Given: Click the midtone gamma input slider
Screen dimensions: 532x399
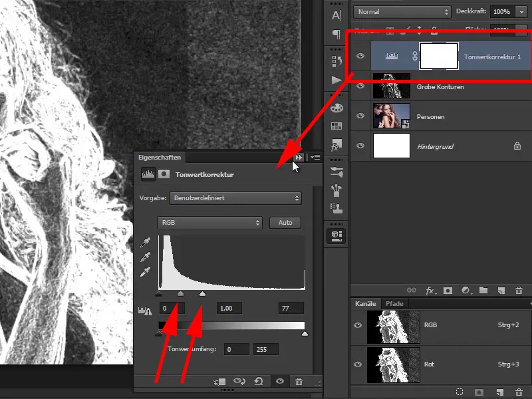Looking at the screenshot, I should (180, 293).
